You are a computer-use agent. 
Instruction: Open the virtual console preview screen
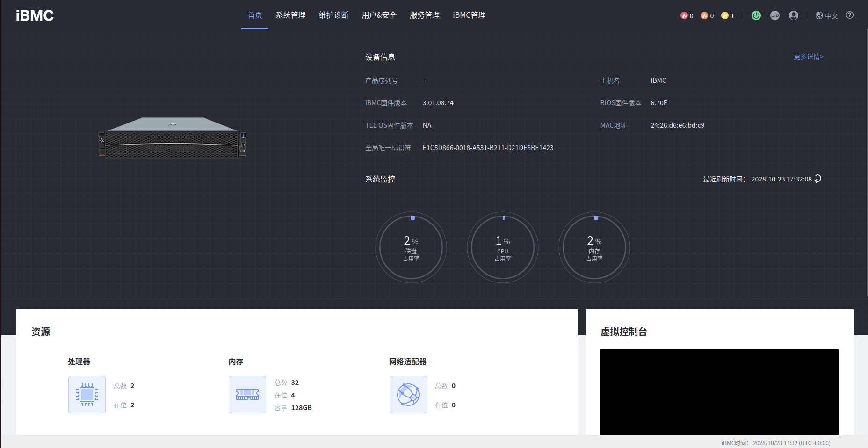click(x=719, y=392)
